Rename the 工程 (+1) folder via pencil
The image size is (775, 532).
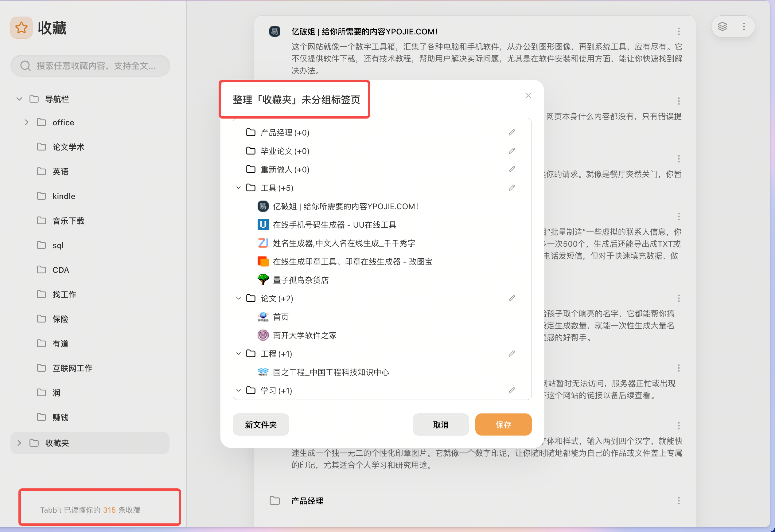(512, 354)
